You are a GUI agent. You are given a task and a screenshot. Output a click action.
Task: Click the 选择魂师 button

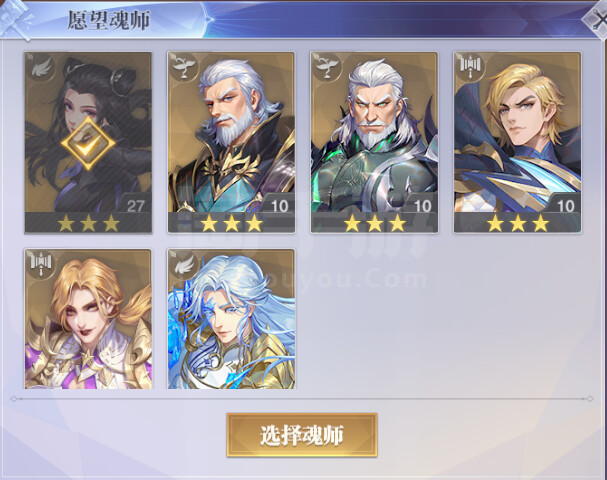302,435
